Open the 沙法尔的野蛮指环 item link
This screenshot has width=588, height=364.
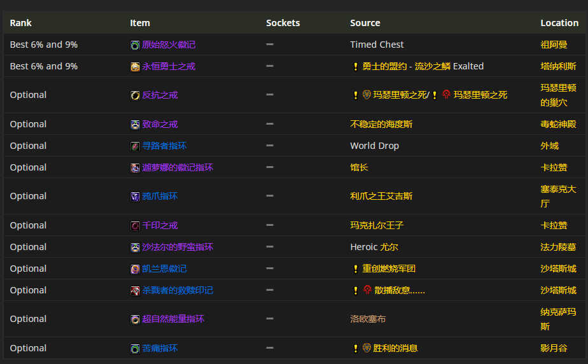click(x=178, y=247)
